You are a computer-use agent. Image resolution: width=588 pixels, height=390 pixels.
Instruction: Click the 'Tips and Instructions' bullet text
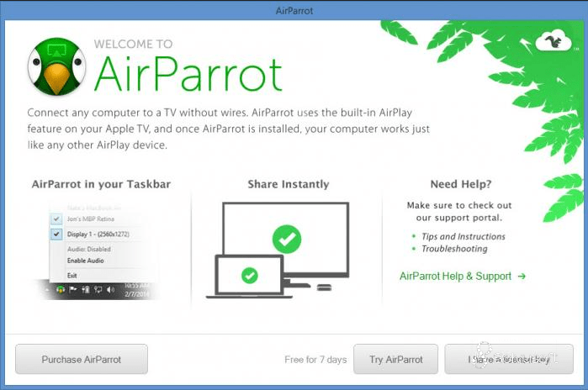tap(464, 236)
